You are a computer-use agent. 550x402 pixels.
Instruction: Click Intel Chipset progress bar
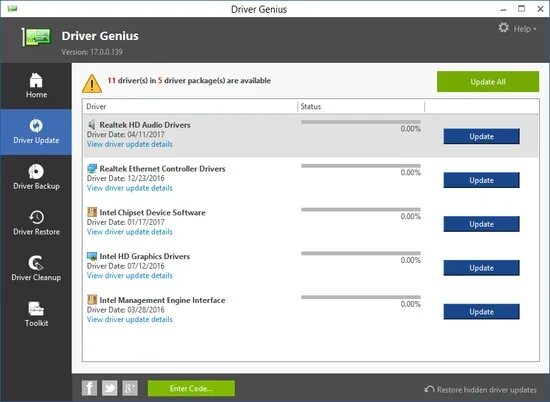tap(361, 210)
